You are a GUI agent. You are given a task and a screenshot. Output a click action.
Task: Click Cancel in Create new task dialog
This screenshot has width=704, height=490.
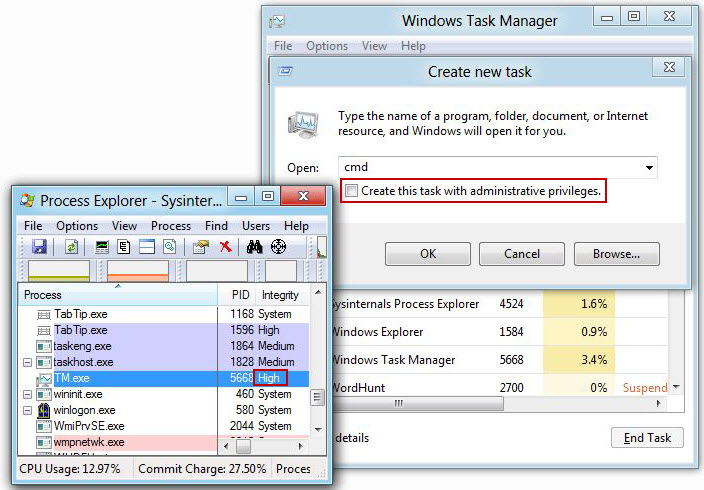tap(522, 254)
